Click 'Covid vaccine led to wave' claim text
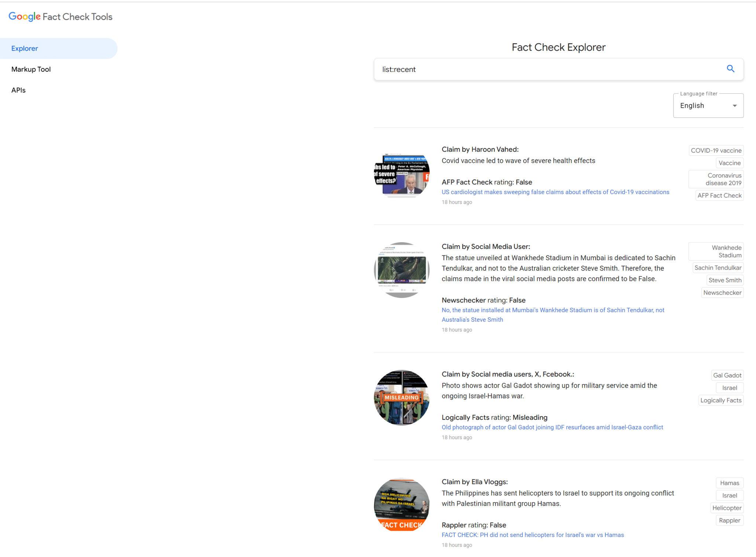 (518, 161)
